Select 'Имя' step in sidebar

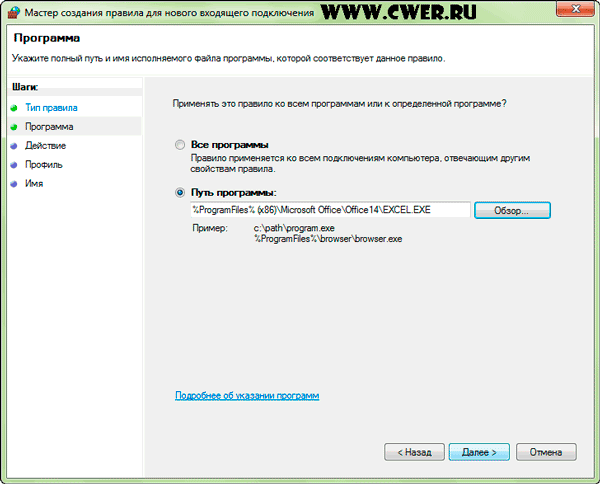pos(34,184)
